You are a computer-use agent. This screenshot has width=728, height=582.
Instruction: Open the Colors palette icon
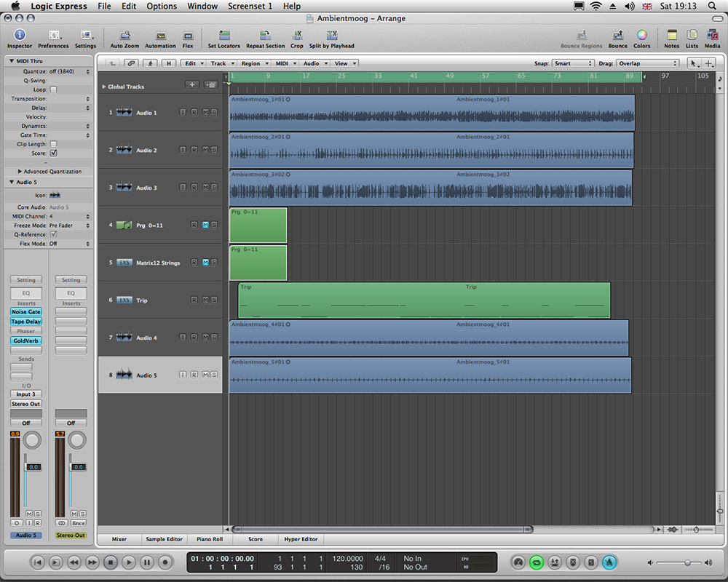tap(641, 35)
